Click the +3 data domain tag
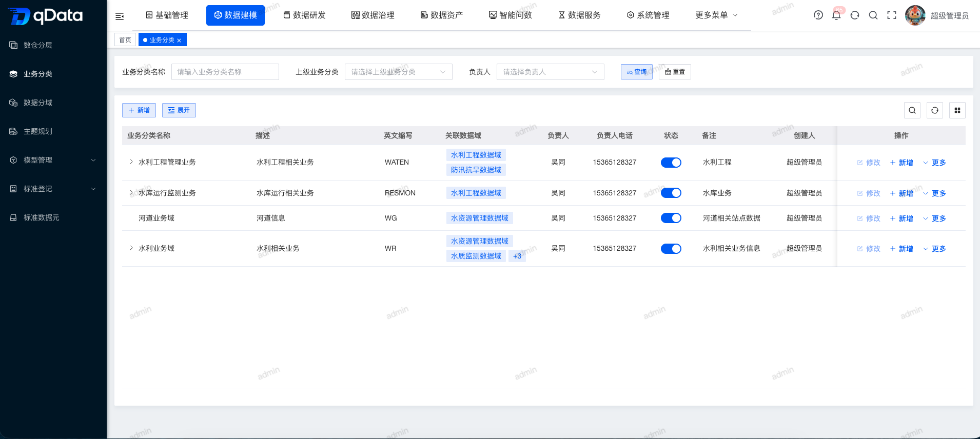This screenshot has width=980, height=439. pyautogui.click(x=517, y=256)
